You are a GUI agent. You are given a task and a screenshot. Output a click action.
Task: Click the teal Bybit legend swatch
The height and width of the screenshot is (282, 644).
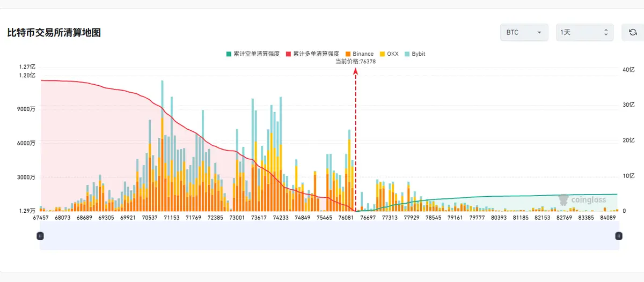(407, 54)
